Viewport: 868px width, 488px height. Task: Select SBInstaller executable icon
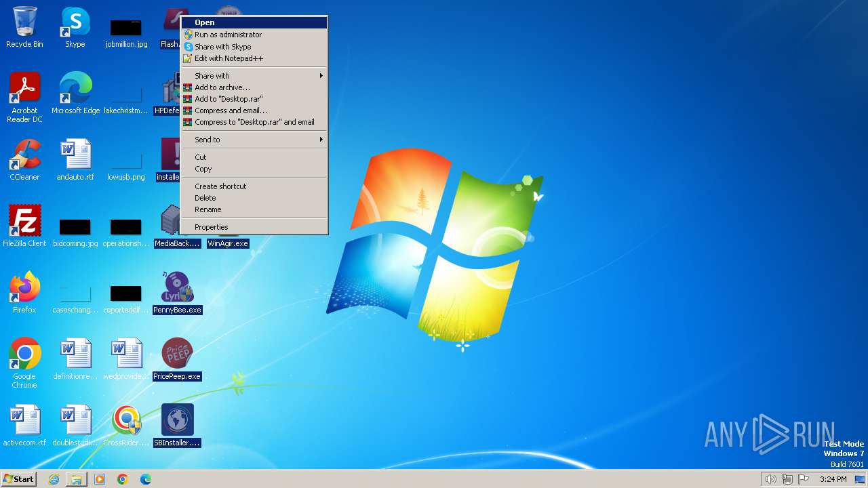pos(177,426)
